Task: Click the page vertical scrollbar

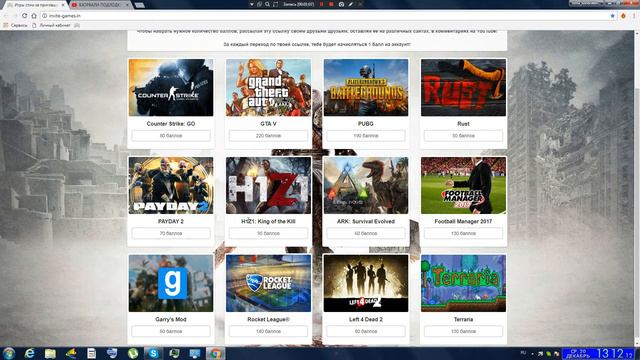Action: [x=637, y=188]
